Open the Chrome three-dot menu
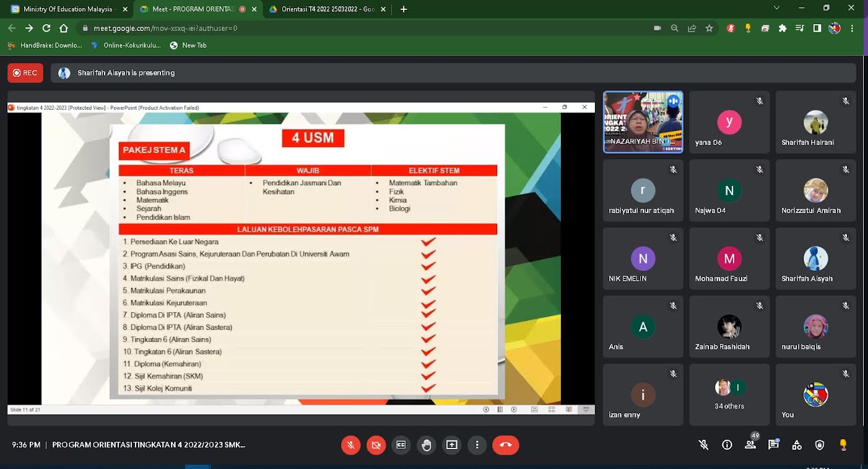Viewport: 868px width, 469px height. click(853, 28)
